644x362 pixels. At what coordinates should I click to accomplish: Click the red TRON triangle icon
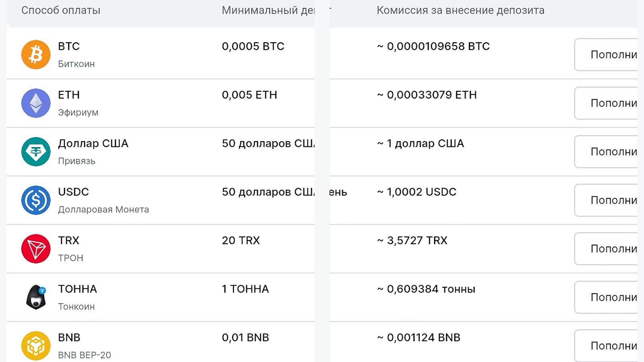pyautogui.click(x=36, y=249)
